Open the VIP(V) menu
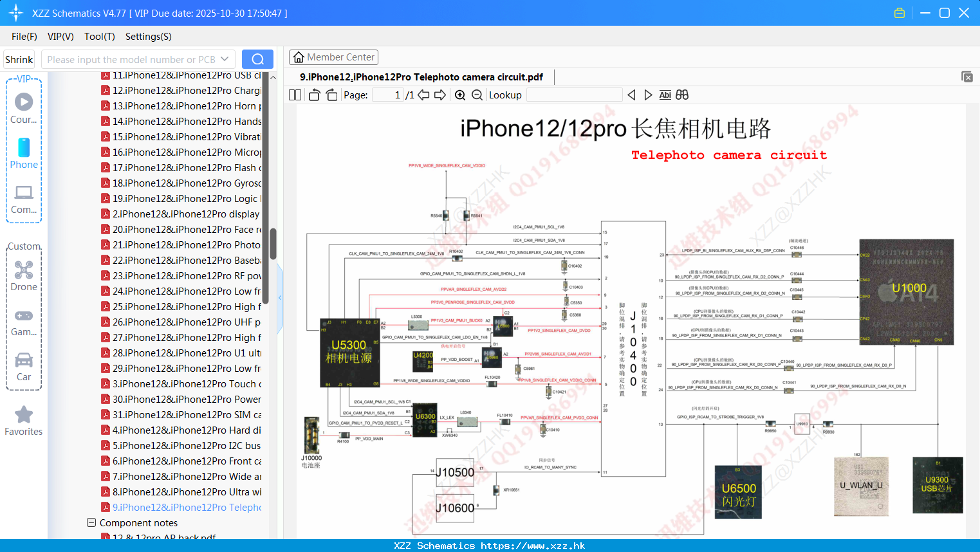This screenshot has width=980, height=552. pos(60,37)
